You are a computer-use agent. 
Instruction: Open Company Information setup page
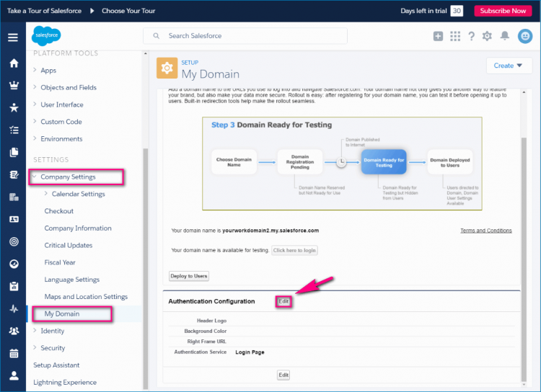pyautogui.click(x=78, y=228)
